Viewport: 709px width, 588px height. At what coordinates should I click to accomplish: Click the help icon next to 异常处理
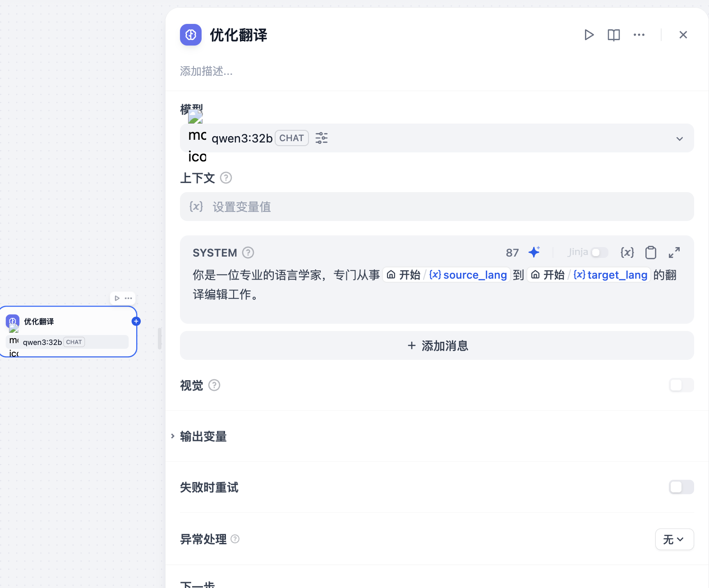click(235, 539)
